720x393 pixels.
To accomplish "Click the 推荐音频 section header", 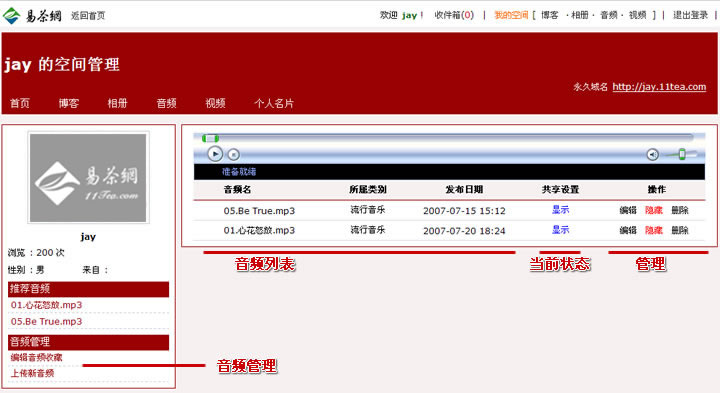I will tap(88, 289).
